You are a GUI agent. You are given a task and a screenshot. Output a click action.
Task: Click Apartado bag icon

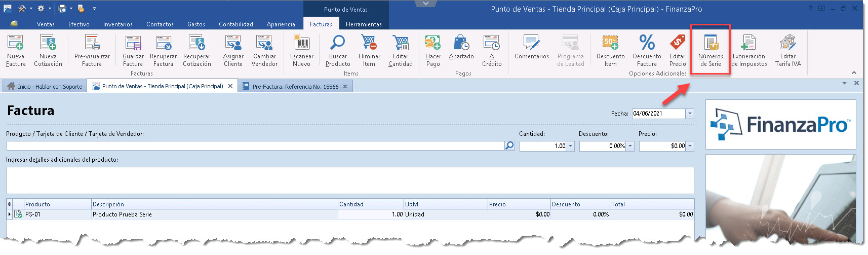[461, 43]
